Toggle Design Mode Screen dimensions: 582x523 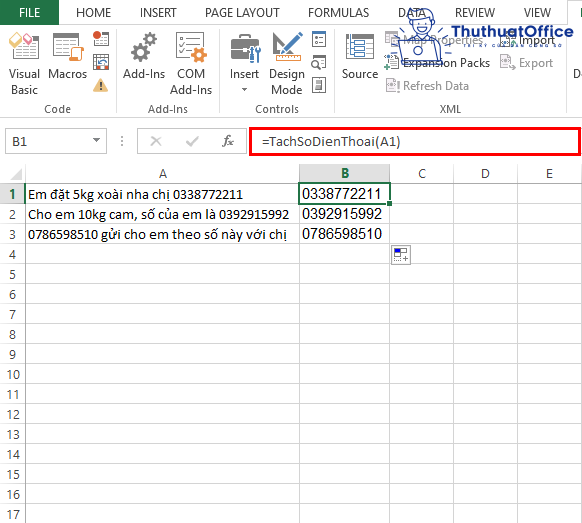point(287,64)
